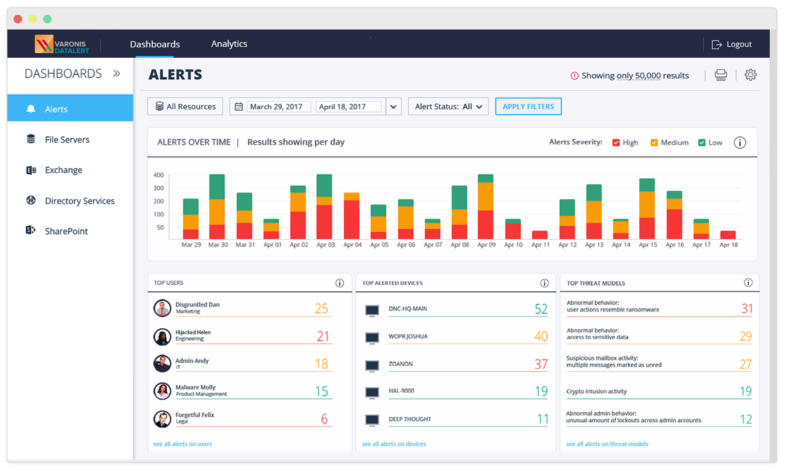Open the see all alerts on users link

182,443
